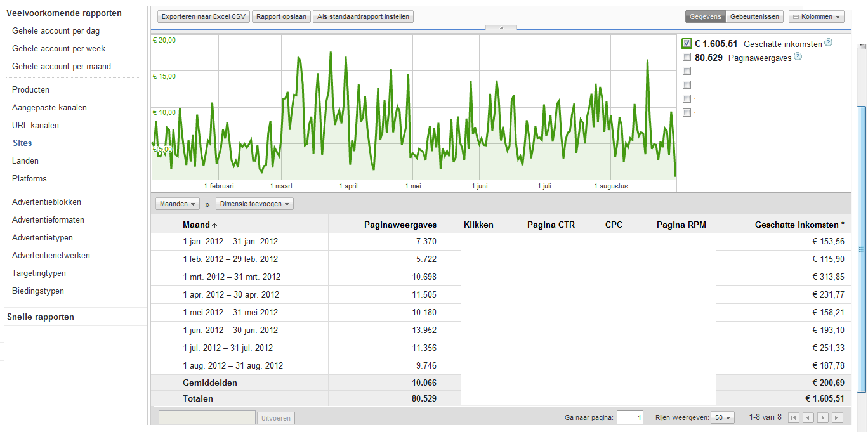Click the row '1 jan. 2012 – 31 jan. 2012'
The image size is (868, 432).
tap(501, 242)
